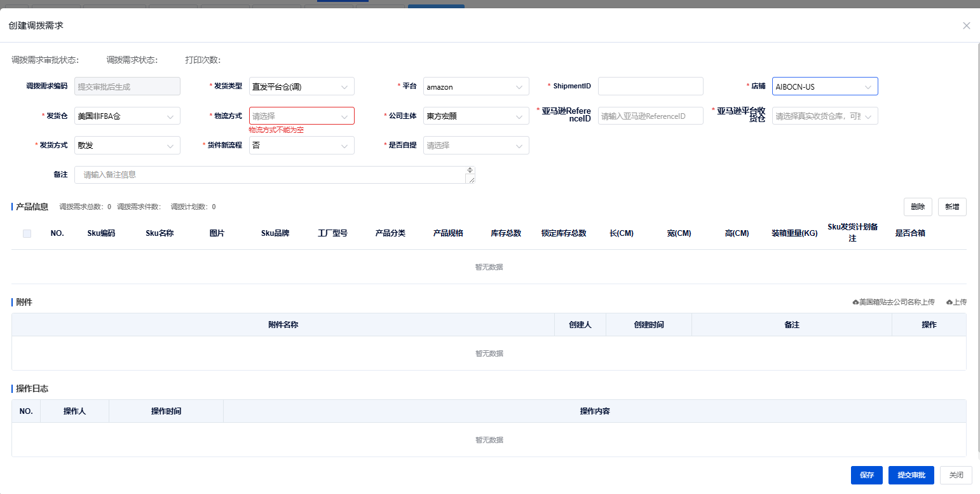
Task: Click the 上传 cloud upload icon
Action: [949, 302]
